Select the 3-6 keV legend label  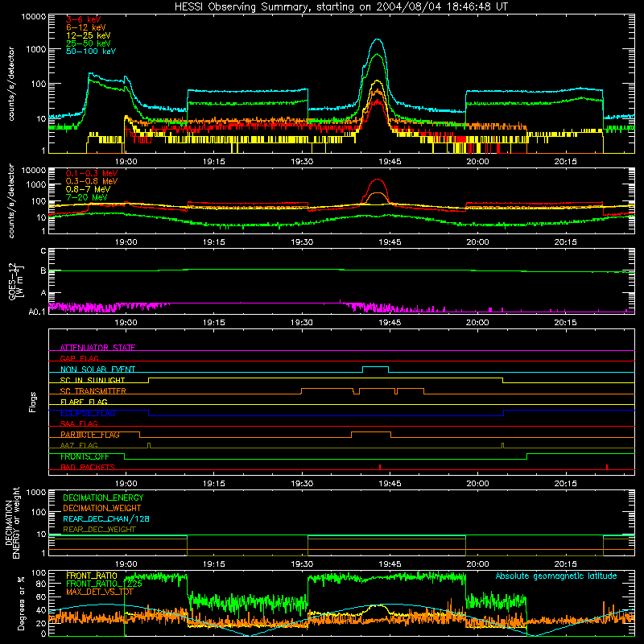click(x=83, y=19)
